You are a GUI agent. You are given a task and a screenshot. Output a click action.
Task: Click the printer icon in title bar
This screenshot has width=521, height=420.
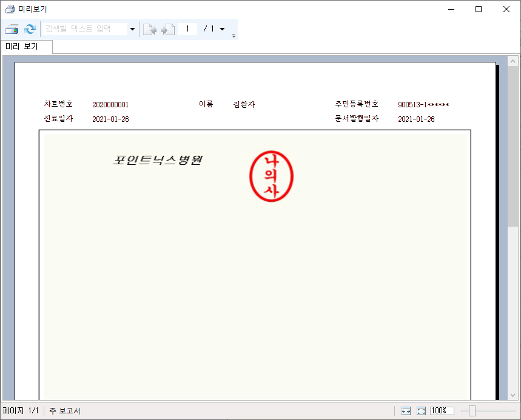10,9
